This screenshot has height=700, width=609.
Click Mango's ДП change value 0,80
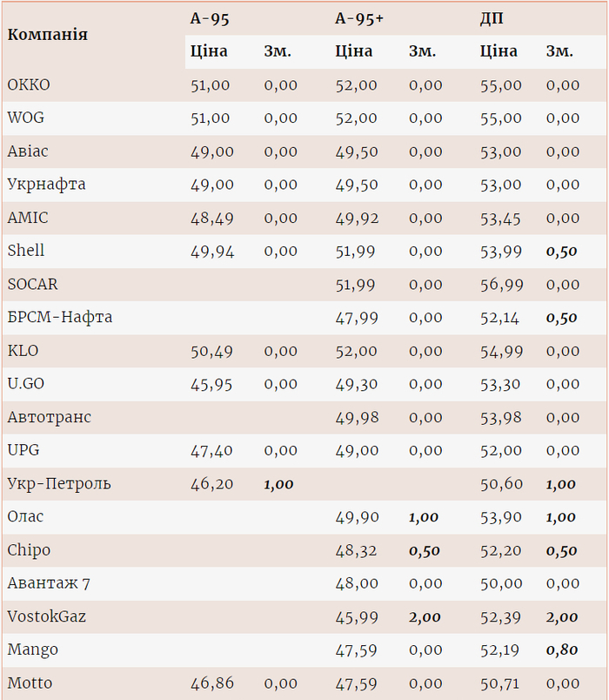pyautogui.click(x=562, y=650)
